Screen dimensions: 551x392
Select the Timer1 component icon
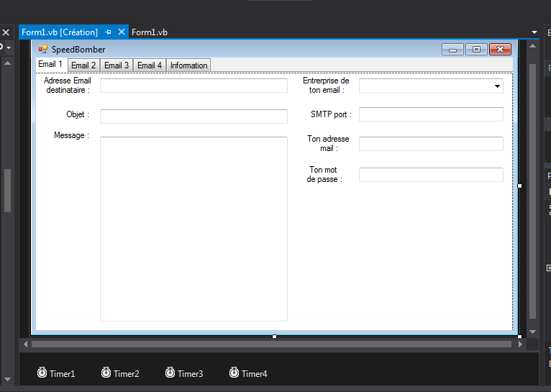tap(42, 373)
